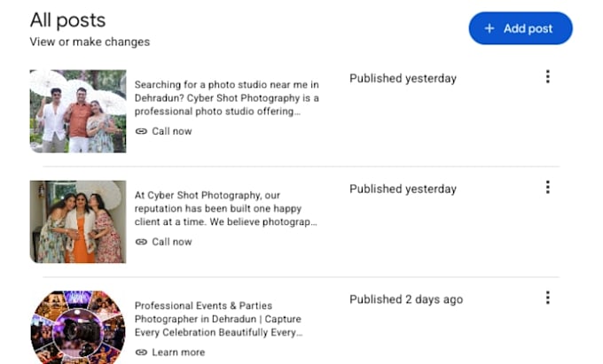The width and height of the screenshot is (603, 364).
Task: Click Learn more link on Events post
Action: 178,352
